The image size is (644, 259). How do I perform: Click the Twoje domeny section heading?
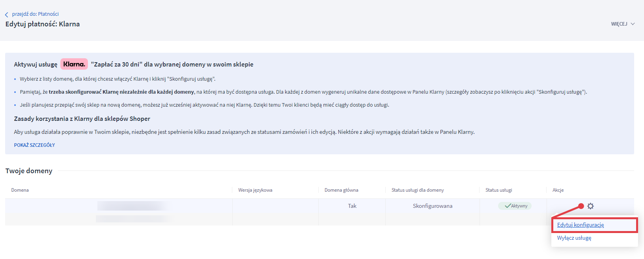pos(29,171)
